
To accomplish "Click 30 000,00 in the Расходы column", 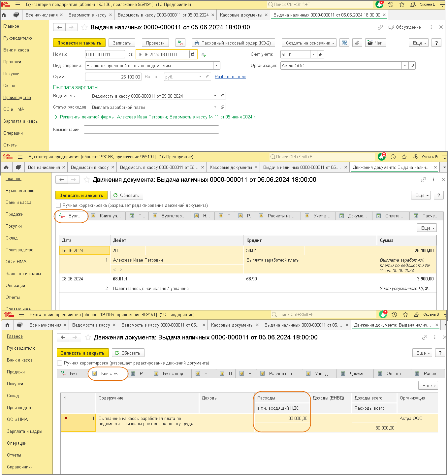I will point(298,418).
